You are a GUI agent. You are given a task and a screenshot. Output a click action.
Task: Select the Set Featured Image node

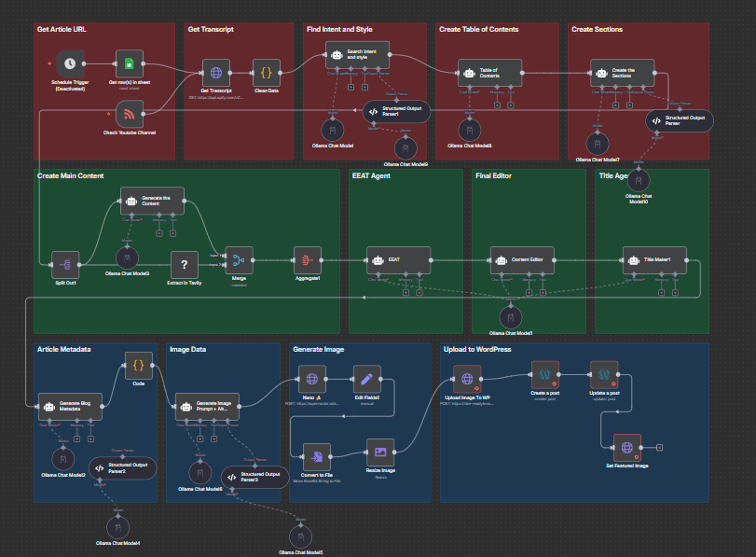tap(626, 450)
